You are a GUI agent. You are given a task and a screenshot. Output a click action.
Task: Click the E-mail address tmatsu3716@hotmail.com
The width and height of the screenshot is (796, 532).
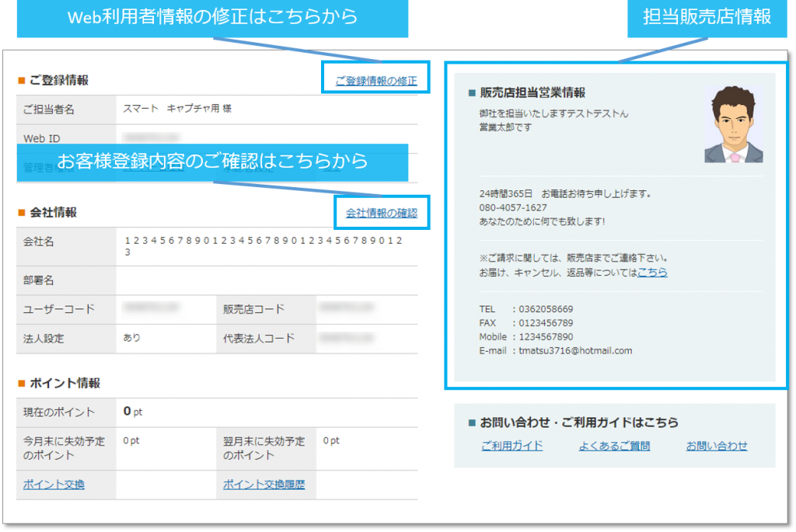click(x=575, y=351)
